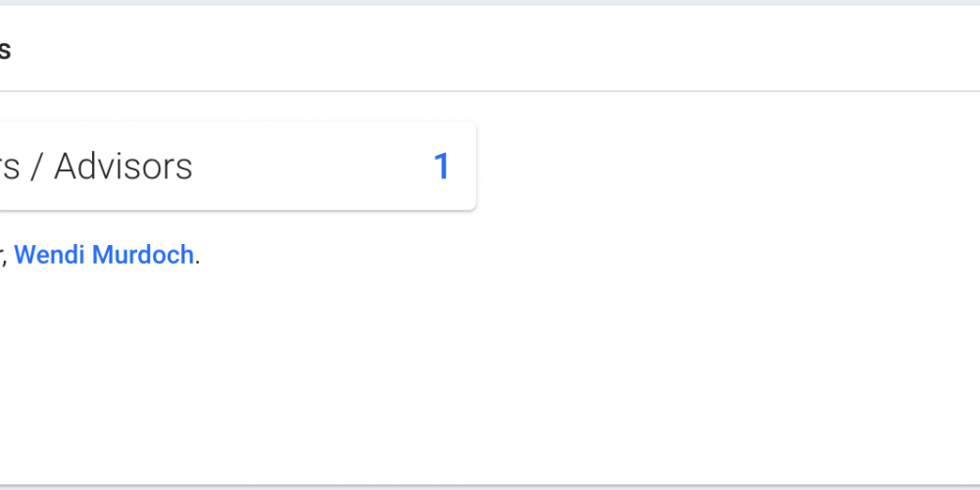Click space between Advisors label and count
Screen dimensions: 980x490
point(314,167)
